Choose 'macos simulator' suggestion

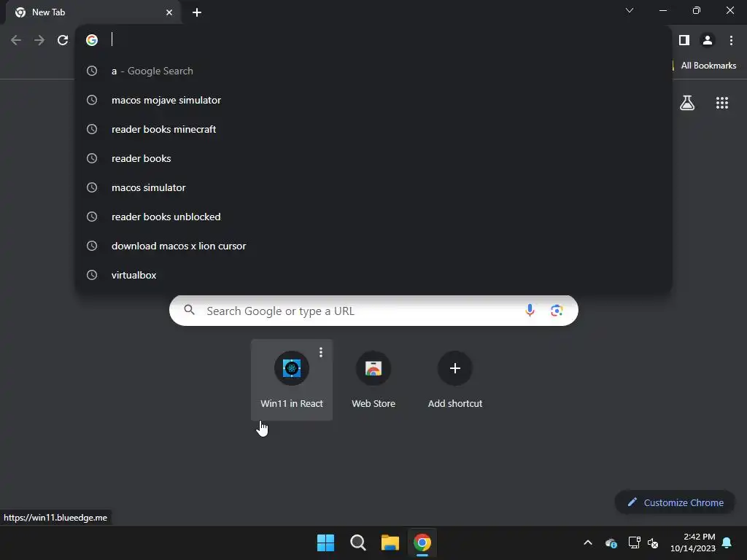click(373, 187)
